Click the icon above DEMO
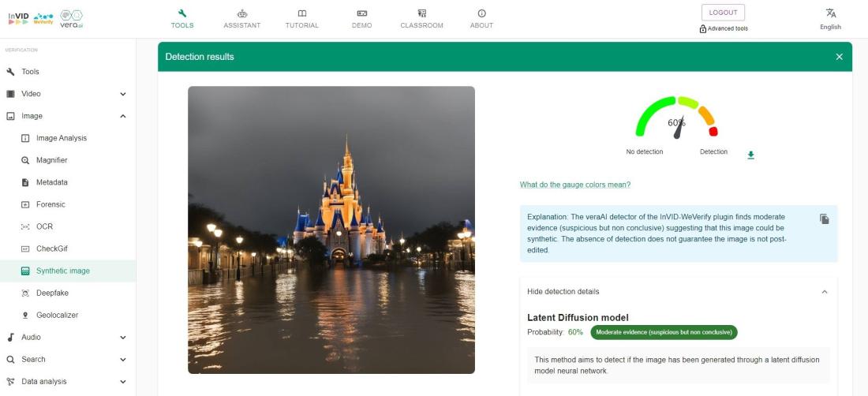868x396 pixels. point(361,13)
